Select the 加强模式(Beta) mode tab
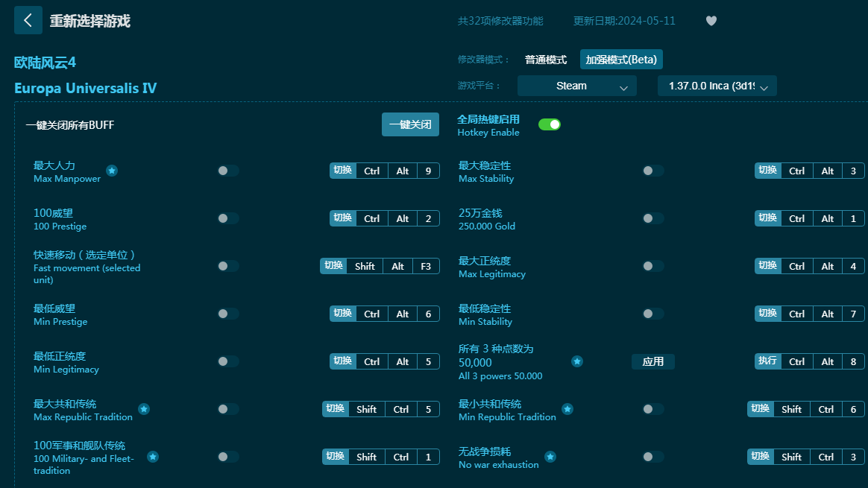This screenshot has height=488, width=868. [621, 60]
